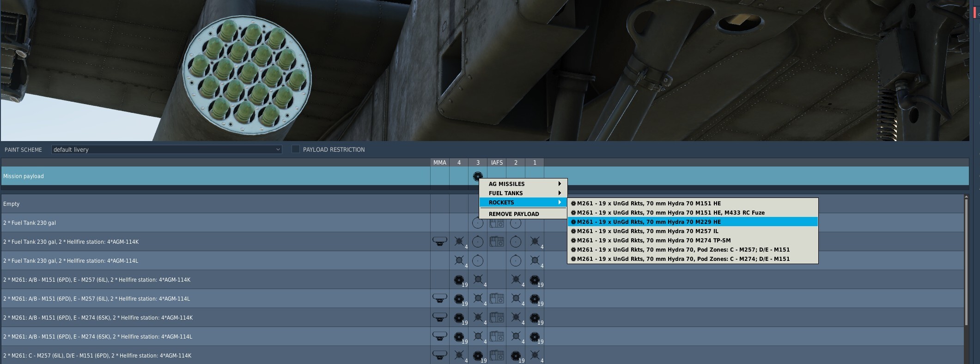
Task: Open the Rockets submenu
Action: 523,202
